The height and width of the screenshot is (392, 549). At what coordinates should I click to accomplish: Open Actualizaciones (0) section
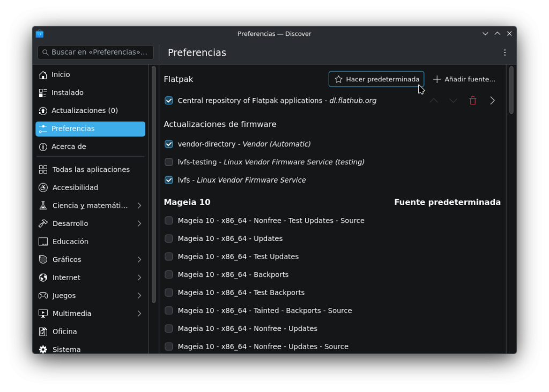(x=90, y=111)
